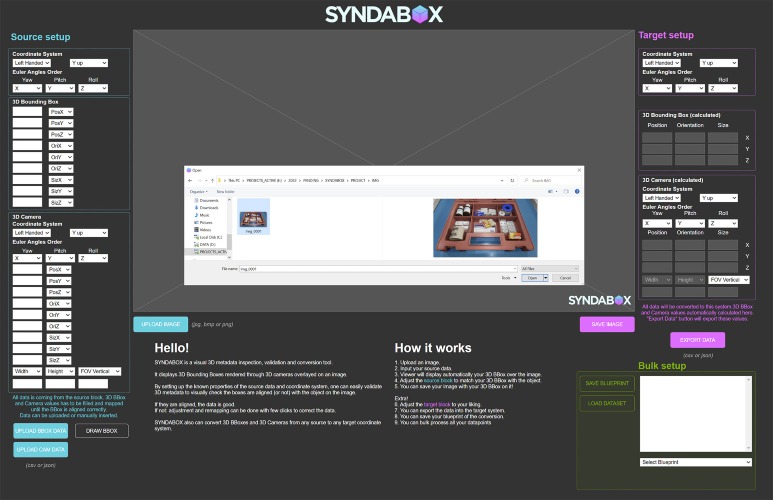Viewport: 773px width, 500px height.
Task: Select Local Disk (C:) in sidebar
Action: (x=208, y=237)
